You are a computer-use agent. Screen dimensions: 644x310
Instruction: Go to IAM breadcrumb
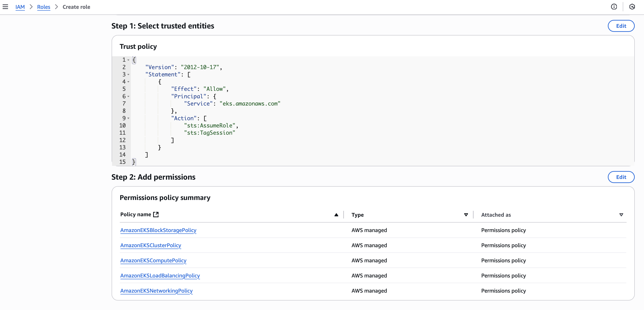tap(20, 7)
